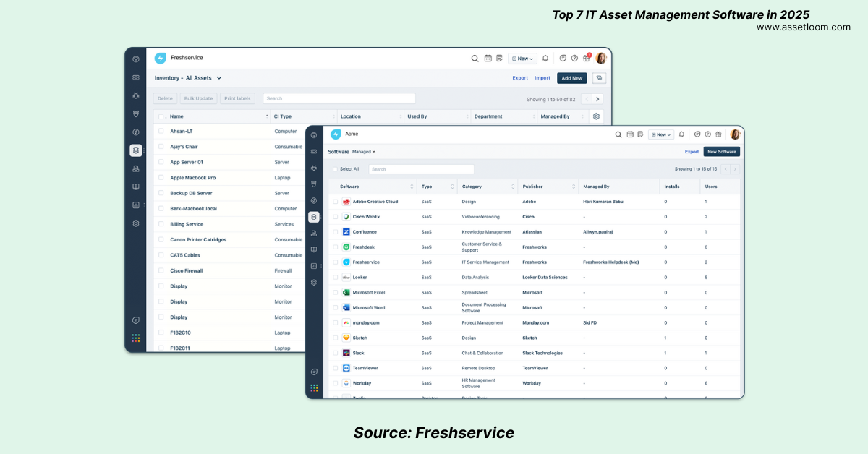Click asset search field in Inventory
Screen dimensions: 868x454
click(x=339, y=98)
